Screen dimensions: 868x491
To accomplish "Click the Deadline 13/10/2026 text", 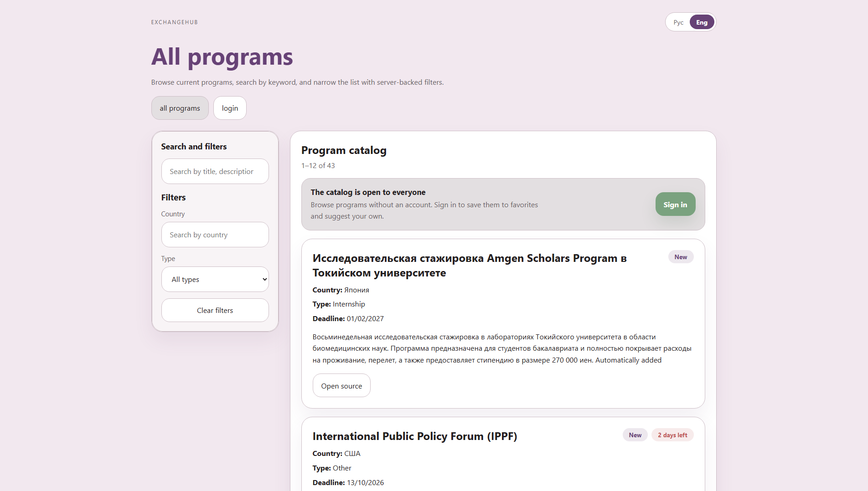I will pos(348,482).
